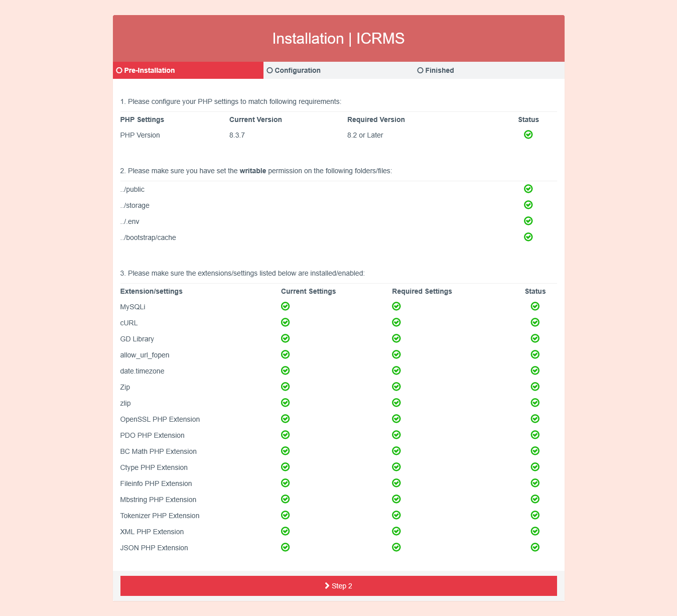Click the ../.env writable status check icon

[528, 221]
